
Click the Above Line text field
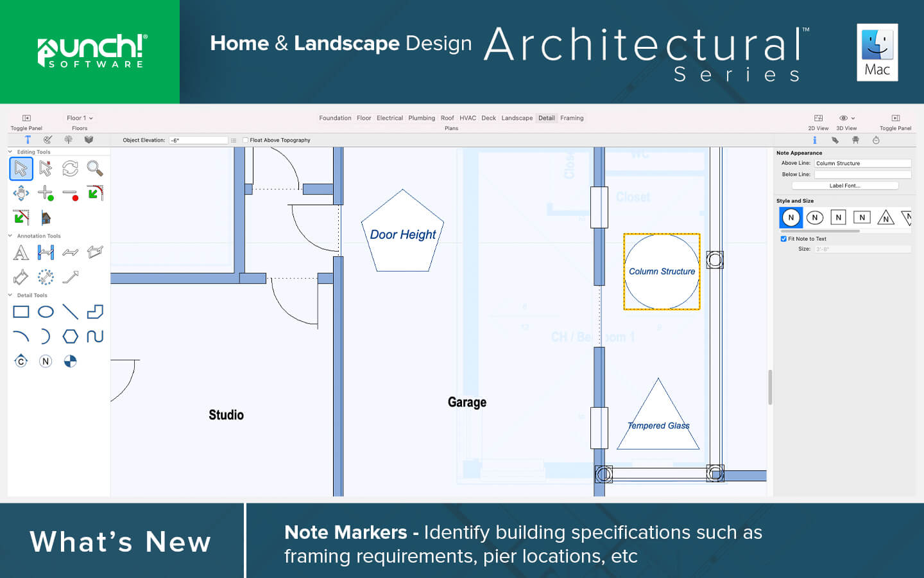click(862, 163)
